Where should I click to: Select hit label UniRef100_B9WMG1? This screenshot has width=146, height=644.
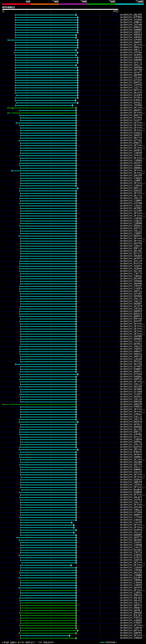coord(131,469)
